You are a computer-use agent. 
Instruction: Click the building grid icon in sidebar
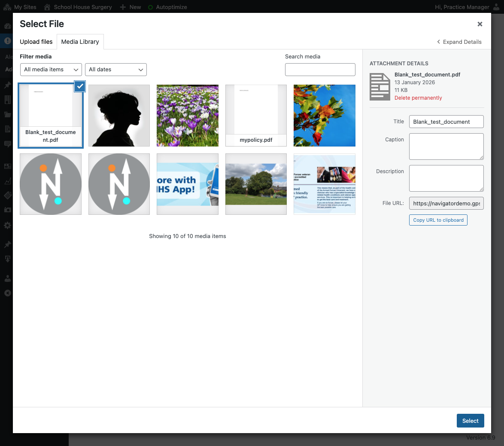(x=8, y=100)
